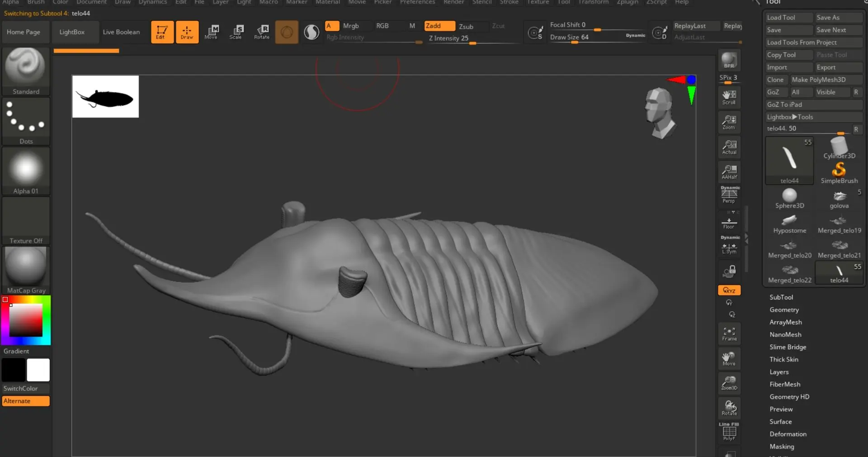Choose the Move transform icon
The image size is (868, 457).
click(211, 32)
